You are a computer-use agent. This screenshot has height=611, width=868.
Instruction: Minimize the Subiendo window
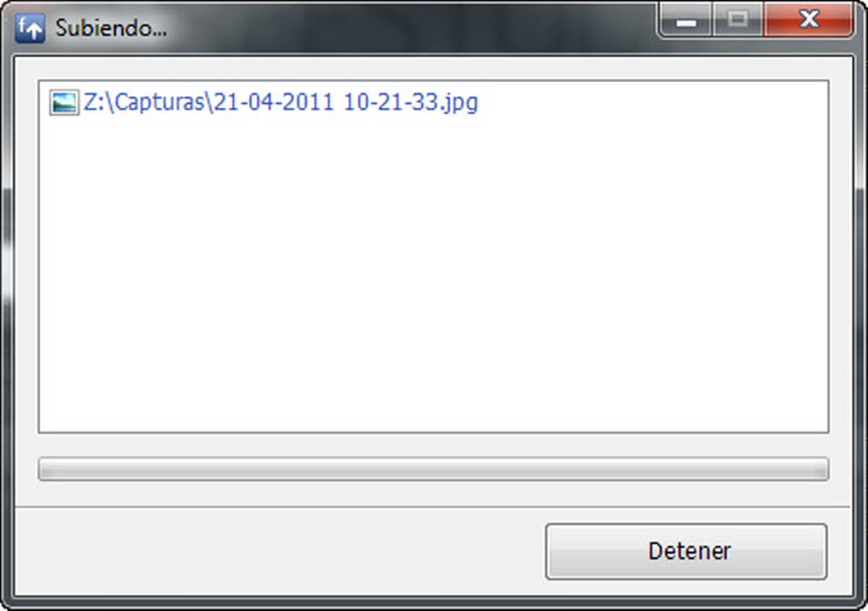pos(686,20)
